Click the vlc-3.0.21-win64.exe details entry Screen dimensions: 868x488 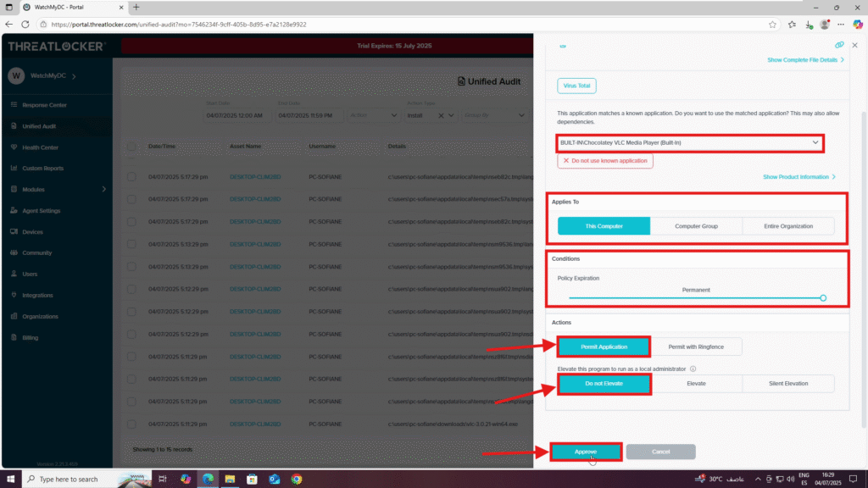point(453,424)
